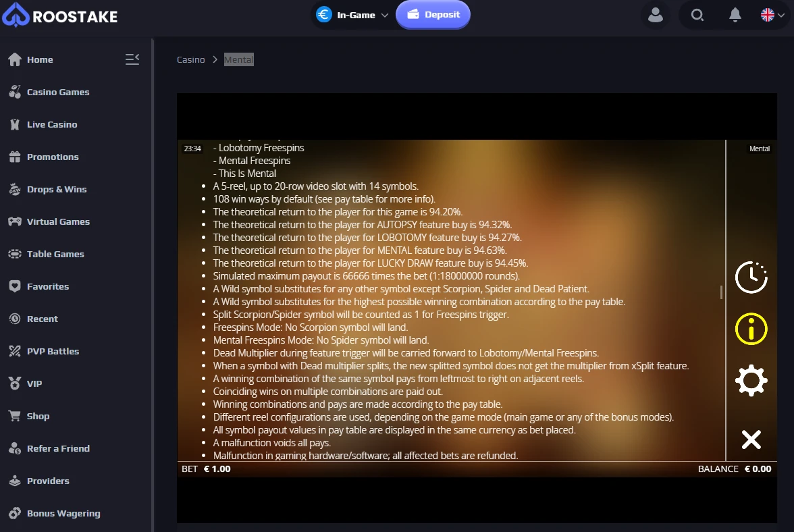Image resolution: width=794 pixels, height=532 pixels.
Task: Open Drops & Wins page
Action: [x=57, y=189]
